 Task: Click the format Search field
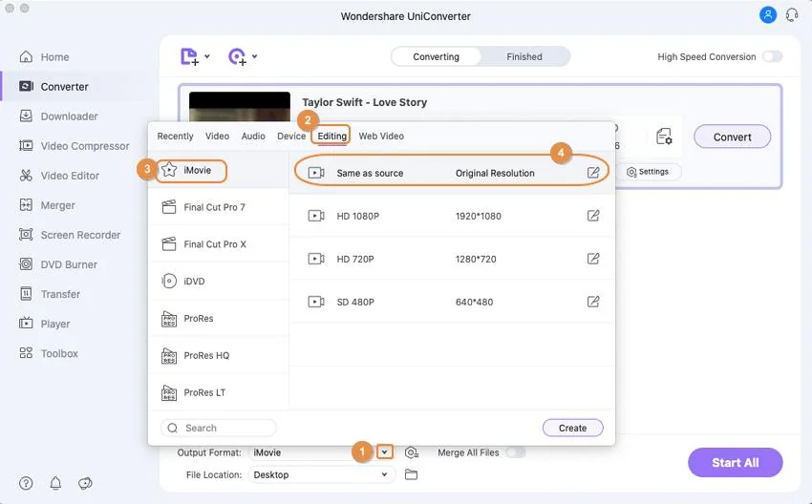[219, 428]
